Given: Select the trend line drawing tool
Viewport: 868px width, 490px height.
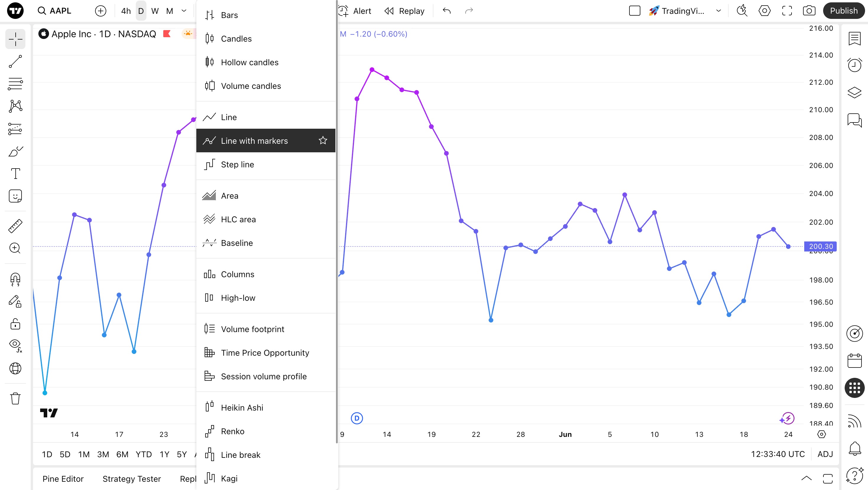Looking at the screenshot, I should [x=15, y=62].
